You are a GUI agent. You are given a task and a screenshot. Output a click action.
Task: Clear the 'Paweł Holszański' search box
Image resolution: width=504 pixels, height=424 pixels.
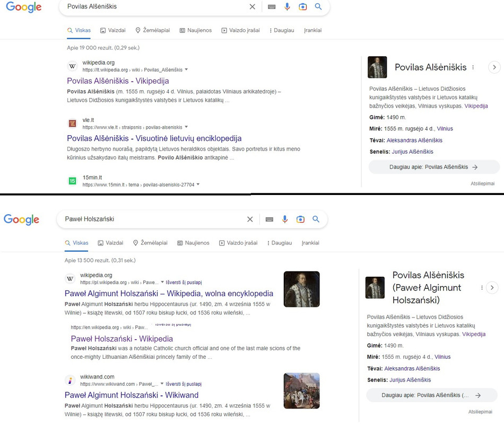tap(250, 219)
